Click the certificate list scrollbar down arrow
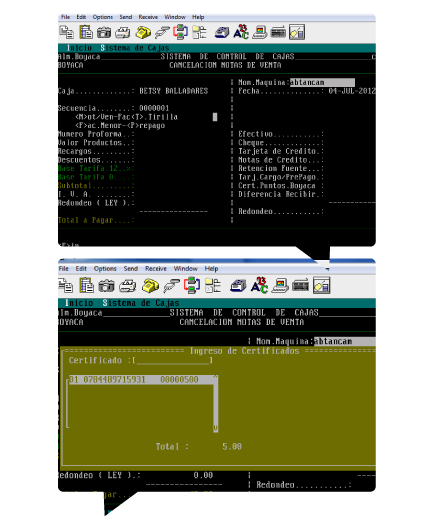 216,428
